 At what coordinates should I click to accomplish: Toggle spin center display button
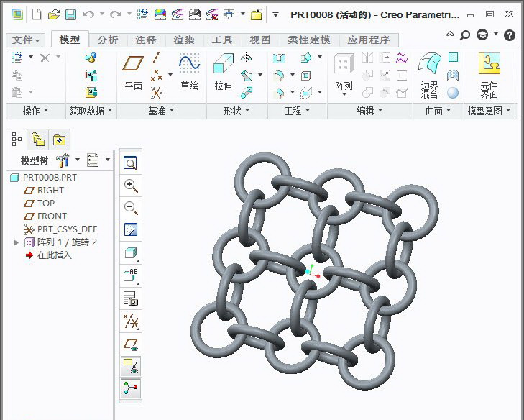pyautogui.click(x=131, y=388)
